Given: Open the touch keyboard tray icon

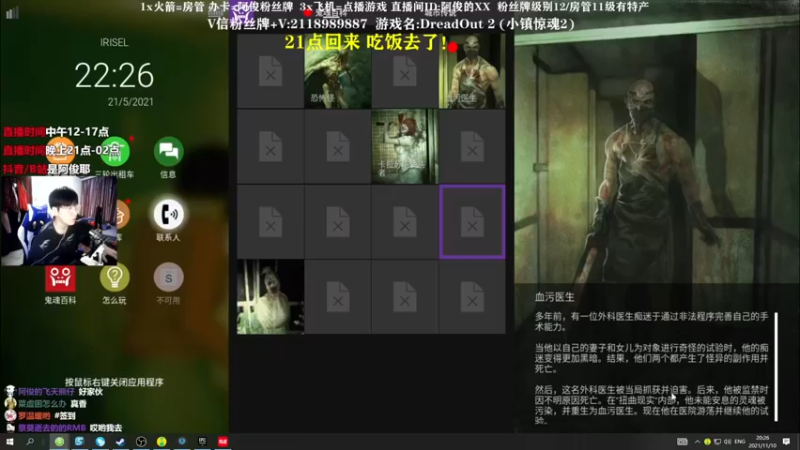Looking at the screenshot, I should pyautogui.click(x=682, y=441).
